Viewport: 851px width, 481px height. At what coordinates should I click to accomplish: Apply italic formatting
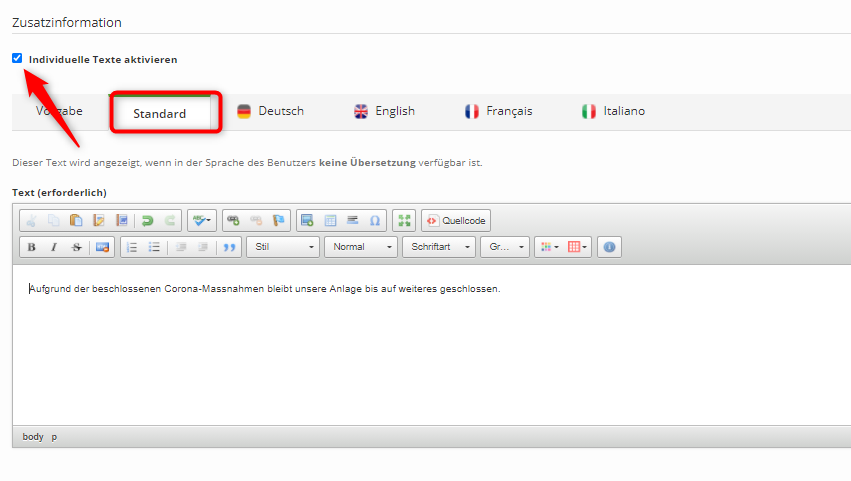[54, 247]
